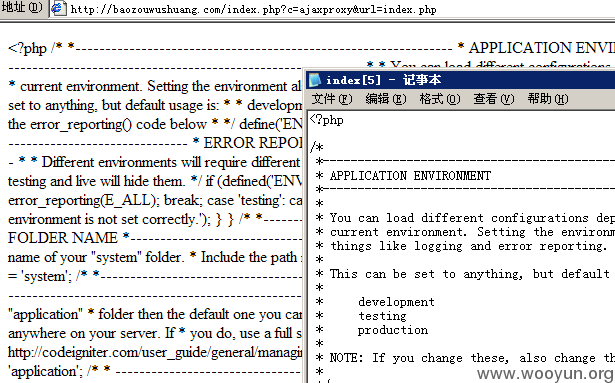
Task: Click the 'development' line in Notepad
Action: (396, 302)
